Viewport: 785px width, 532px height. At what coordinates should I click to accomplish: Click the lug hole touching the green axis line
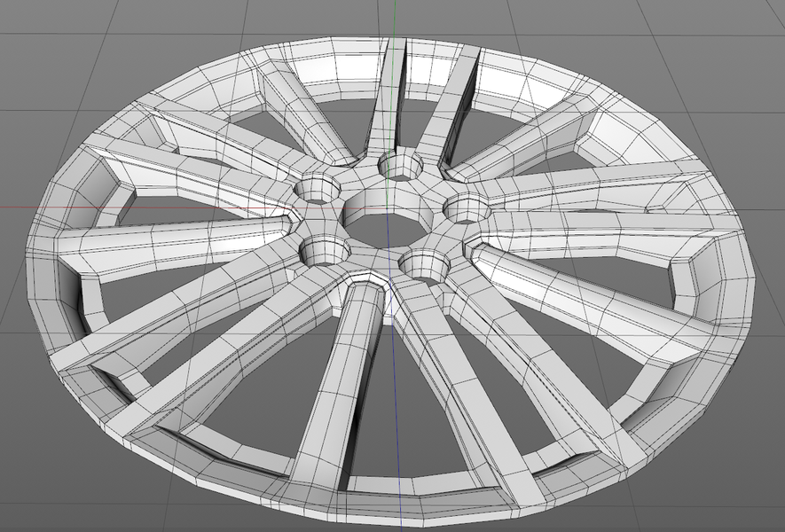tap(400, 165)
